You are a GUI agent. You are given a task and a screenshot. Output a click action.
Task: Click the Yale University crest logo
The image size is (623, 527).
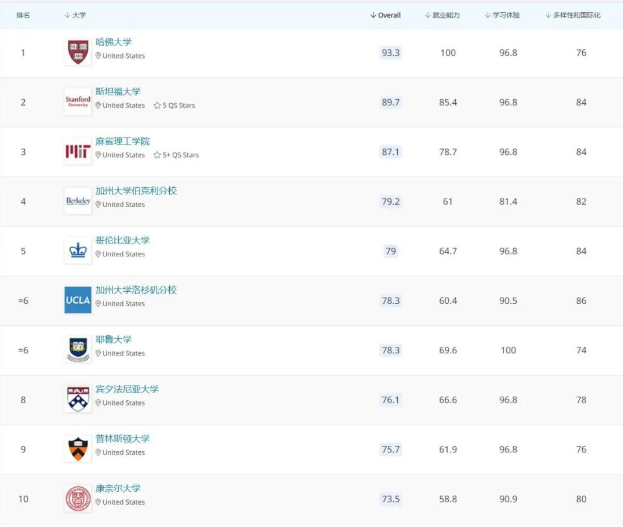click(78, 350)
